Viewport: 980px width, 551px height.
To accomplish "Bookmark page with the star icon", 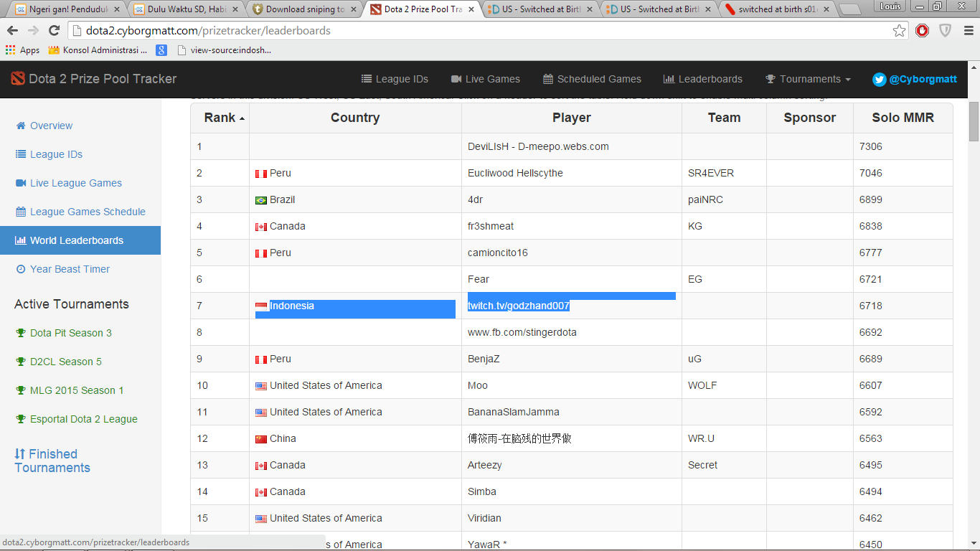I will click(x=899, y=31).
